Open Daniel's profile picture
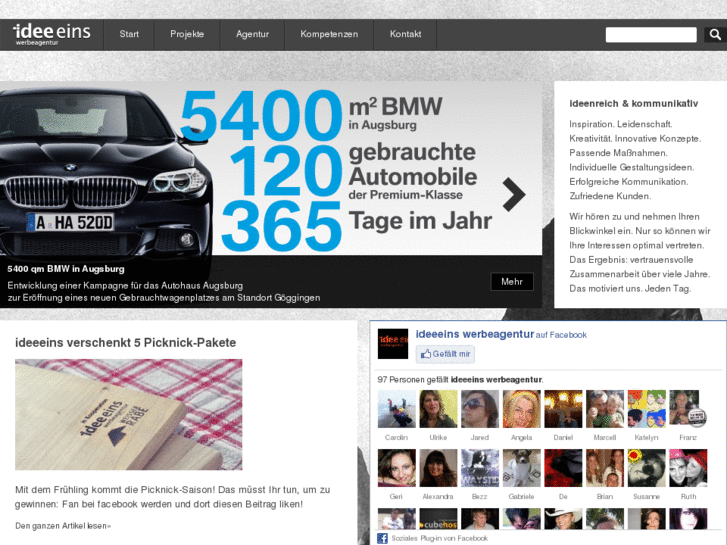 (563, 409)
